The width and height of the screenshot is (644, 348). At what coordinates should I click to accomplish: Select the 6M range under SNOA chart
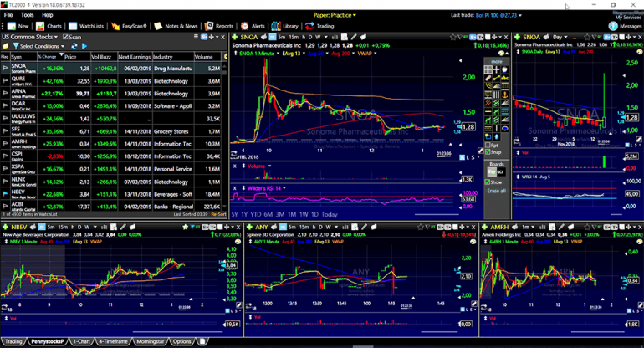[x=268, y=214]
